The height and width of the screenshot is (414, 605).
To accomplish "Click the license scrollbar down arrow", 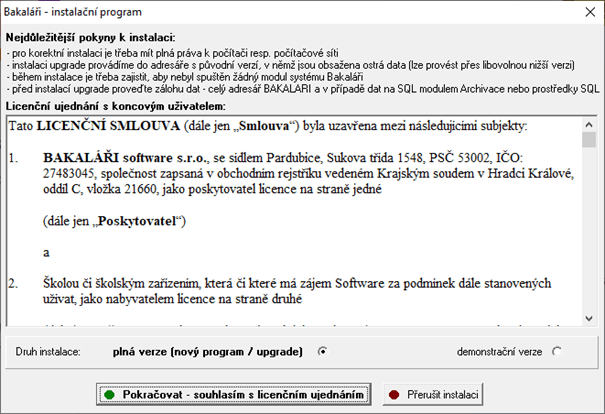I will [x=589, y=317].
